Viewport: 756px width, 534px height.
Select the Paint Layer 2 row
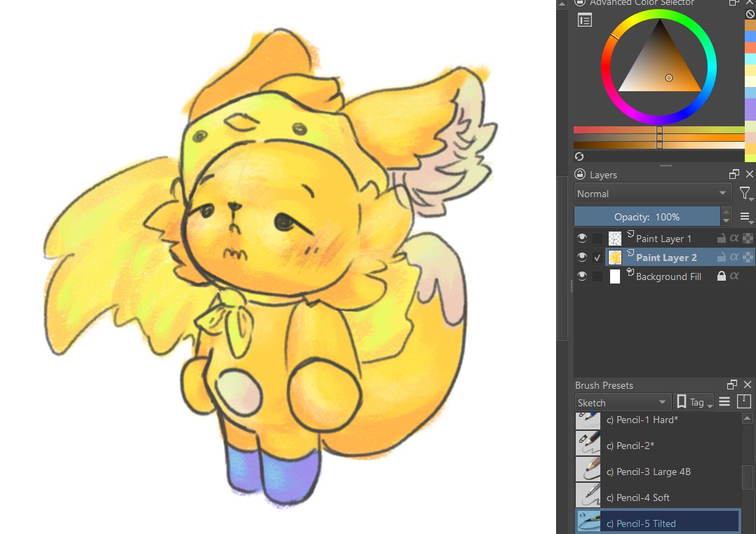coord(680,258)
